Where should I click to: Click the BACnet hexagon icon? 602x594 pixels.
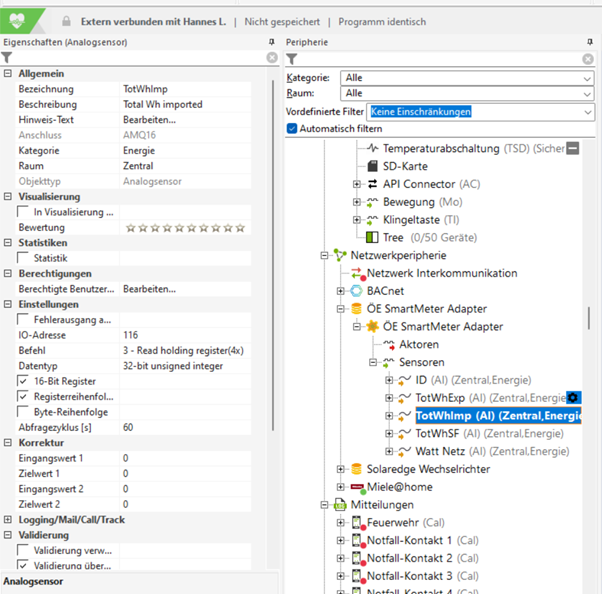tap(356, 291)
